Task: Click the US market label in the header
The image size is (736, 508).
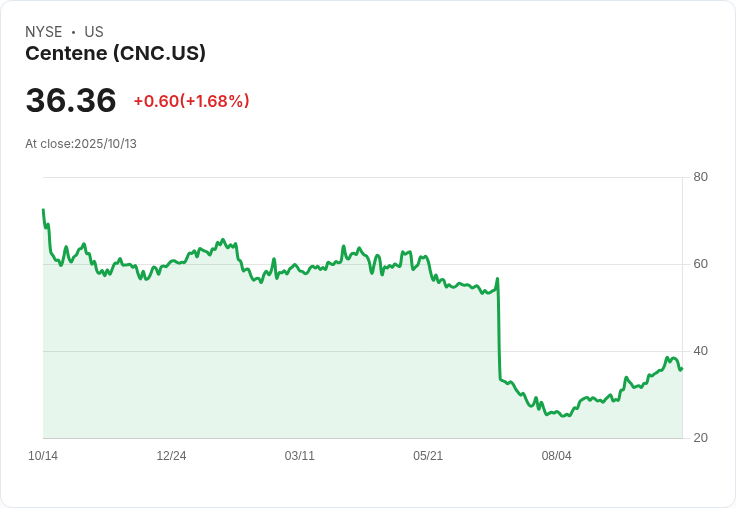Action: click(x=94, y=32)
